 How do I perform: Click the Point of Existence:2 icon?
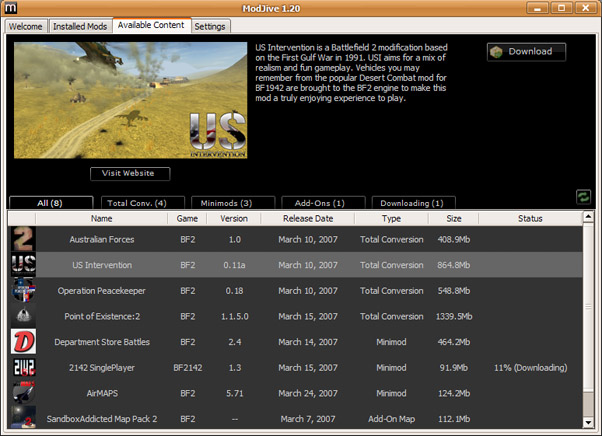pos(22,316)
